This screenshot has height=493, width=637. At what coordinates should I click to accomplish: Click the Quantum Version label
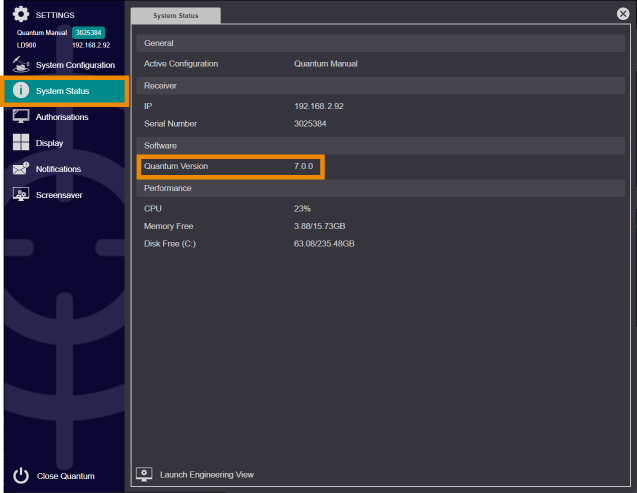click(x=176, y=166)
